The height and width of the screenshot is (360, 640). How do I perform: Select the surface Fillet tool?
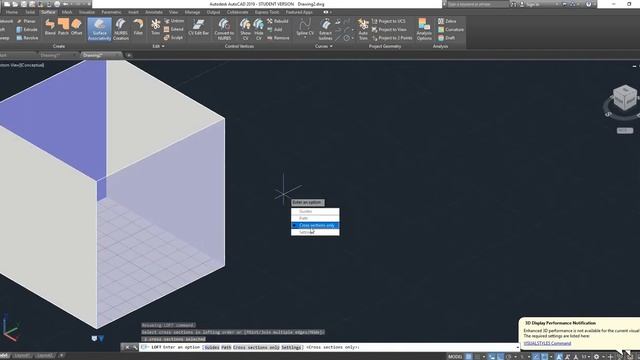pos(138,27)
